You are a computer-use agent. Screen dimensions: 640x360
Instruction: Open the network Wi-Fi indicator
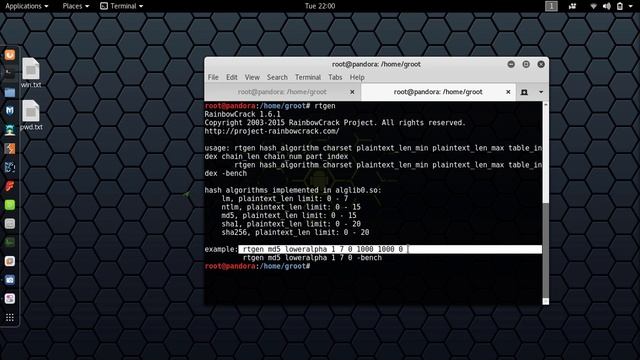click(593, 6)
